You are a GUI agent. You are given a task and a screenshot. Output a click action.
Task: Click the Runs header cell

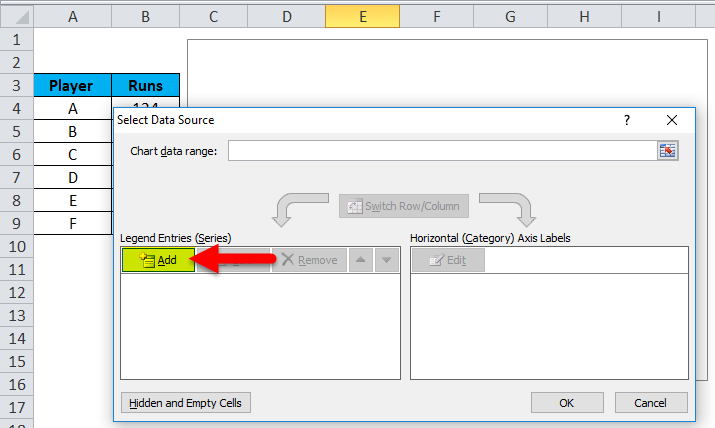(145, 85)
